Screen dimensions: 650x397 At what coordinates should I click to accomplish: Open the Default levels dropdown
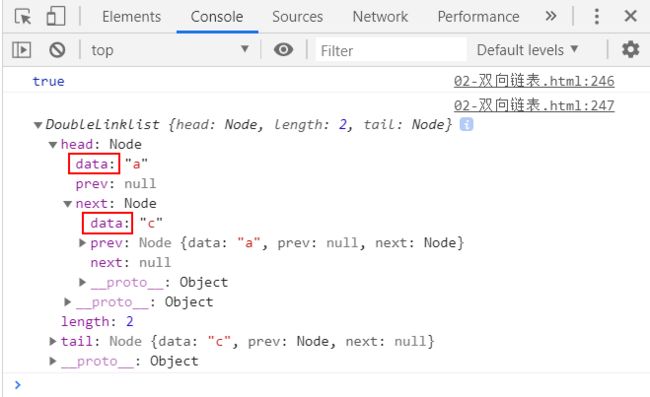point(527,50)
